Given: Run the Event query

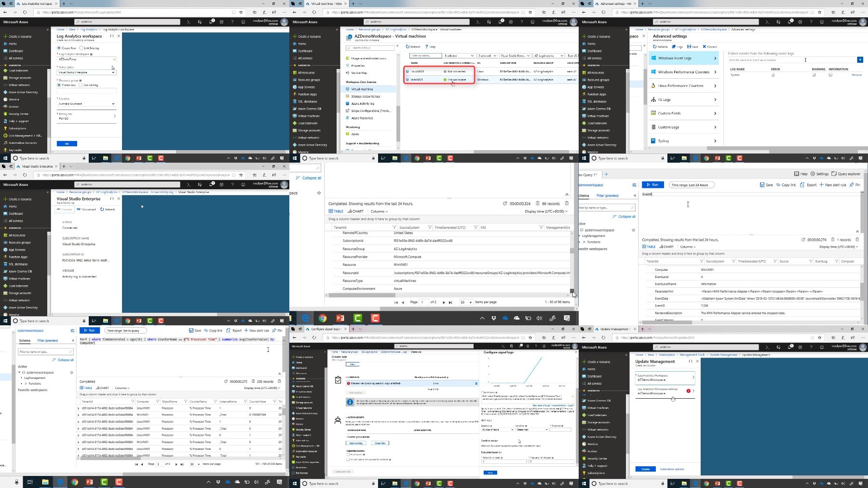Looking at the screenshot, I should click(653, 185).
